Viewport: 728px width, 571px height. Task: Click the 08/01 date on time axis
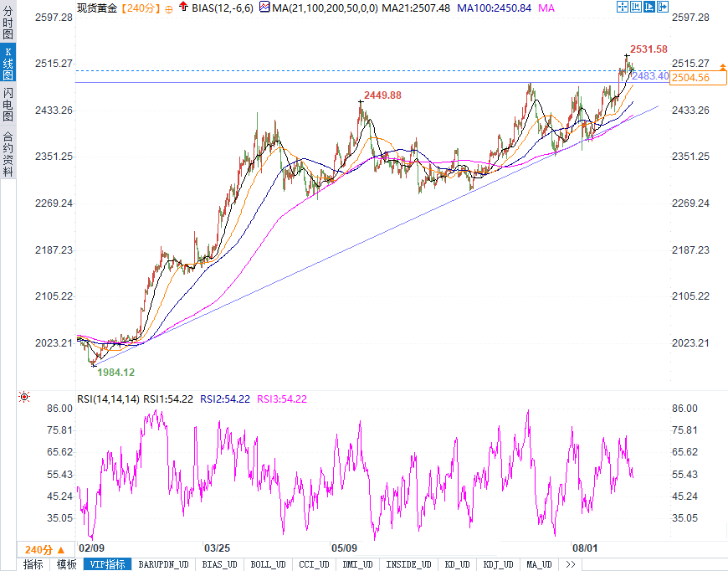coord(585,548)
